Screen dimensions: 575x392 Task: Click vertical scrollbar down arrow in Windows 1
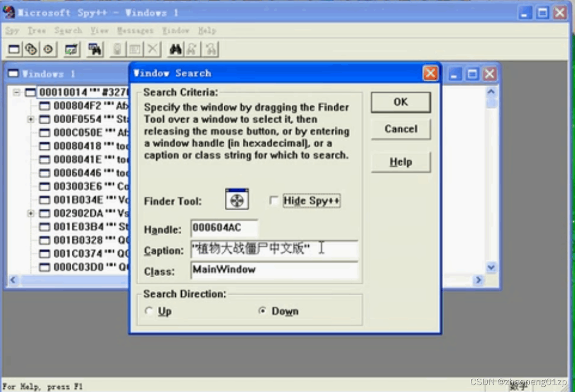[491, 267]
